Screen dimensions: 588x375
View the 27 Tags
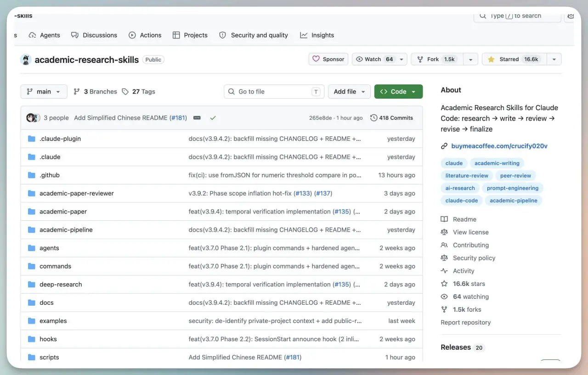138,91
